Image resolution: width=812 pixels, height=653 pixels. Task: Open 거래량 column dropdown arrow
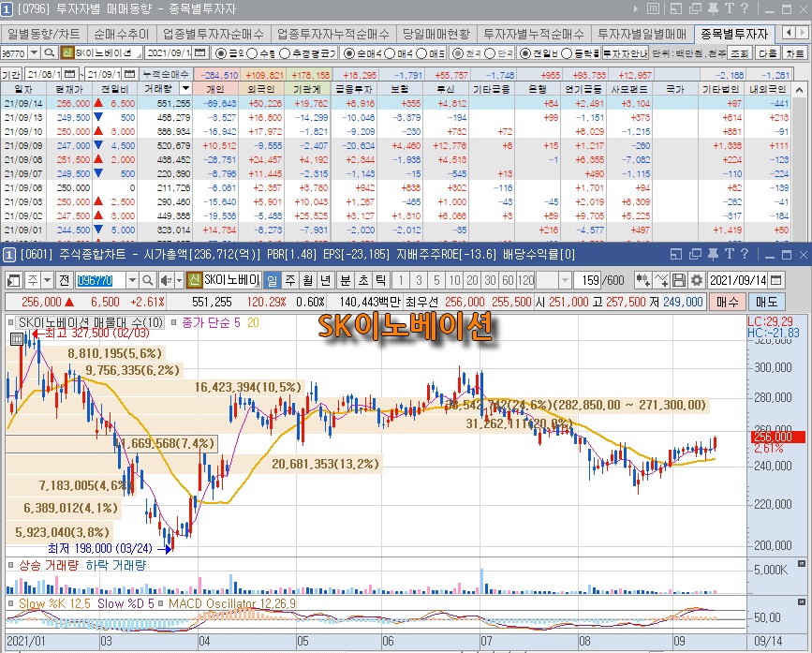coord(185,89)
